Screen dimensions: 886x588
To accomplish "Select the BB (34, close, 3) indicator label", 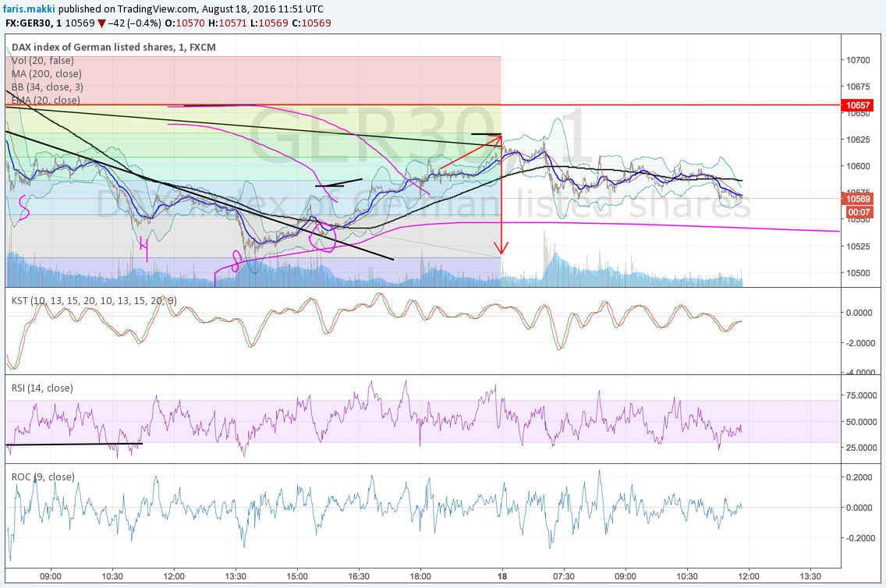I will point(48,87).
